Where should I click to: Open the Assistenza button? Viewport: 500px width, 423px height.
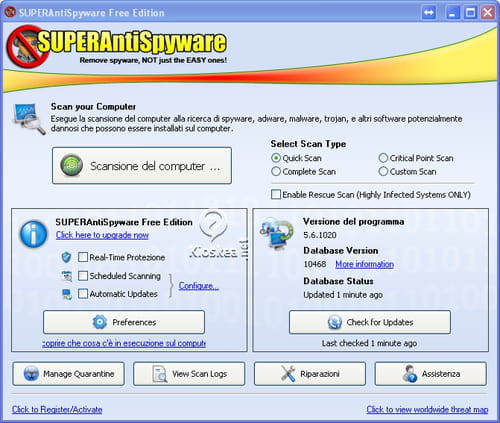431,374
